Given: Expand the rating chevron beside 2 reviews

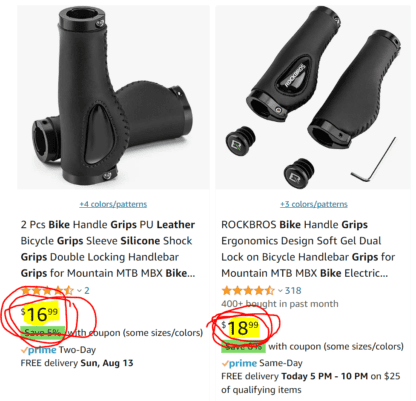Looking at the screenshot, I should click(79, 291).
